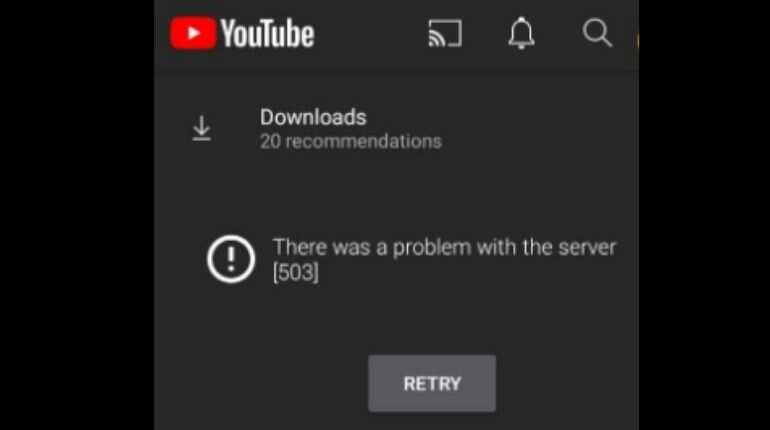Return home via the YouTube logo
Image resolution: width=770 pixels, height=430 pixels.
click(x=242, y=33)
